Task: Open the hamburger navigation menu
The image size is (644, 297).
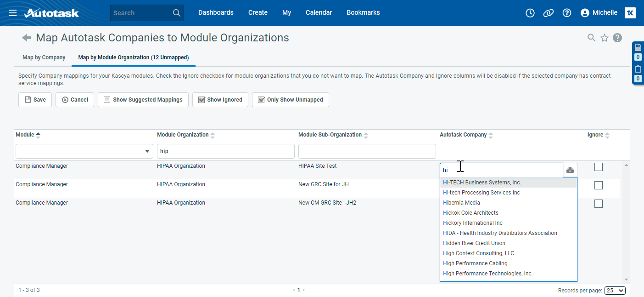Action: click(13, 13)
